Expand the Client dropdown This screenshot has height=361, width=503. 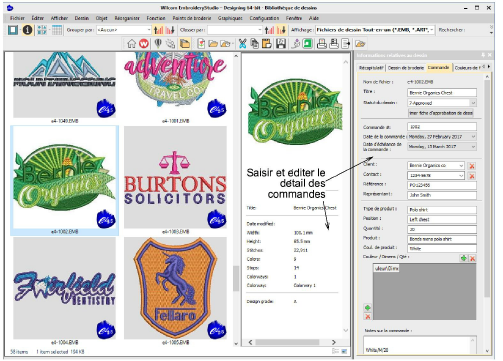coord(461,165)
